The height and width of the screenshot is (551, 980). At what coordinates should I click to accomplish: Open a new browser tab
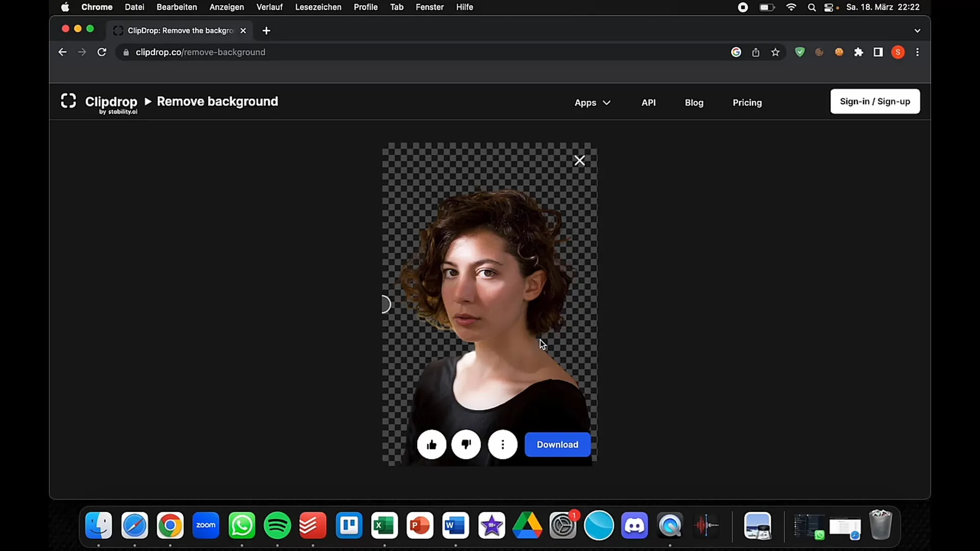(266, 31)
